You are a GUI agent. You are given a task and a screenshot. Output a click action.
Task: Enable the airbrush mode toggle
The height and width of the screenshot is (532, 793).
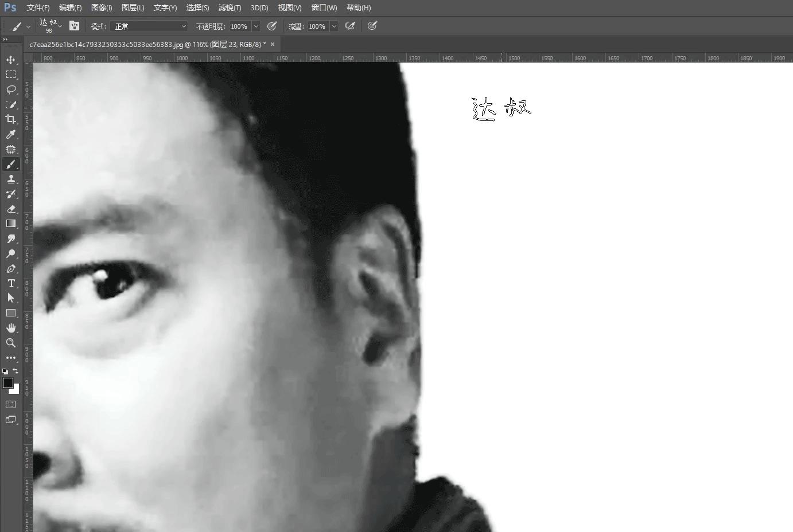coord(351,26)
